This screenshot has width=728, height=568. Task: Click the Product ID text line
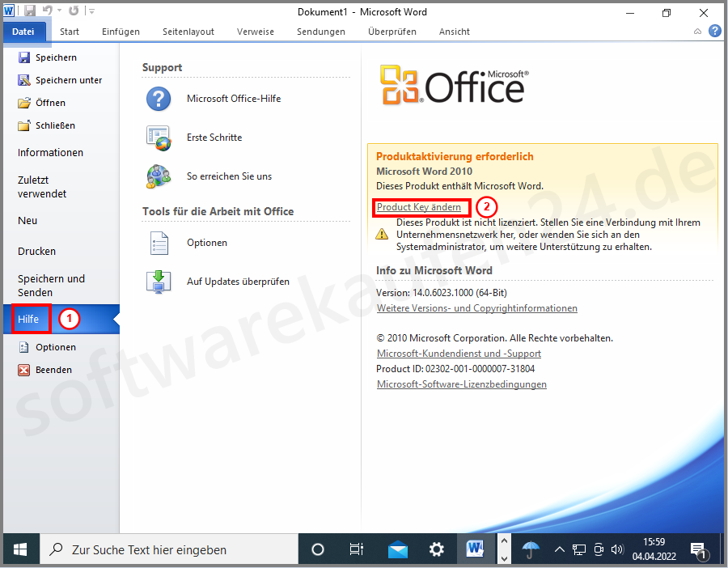click(455, 369)
